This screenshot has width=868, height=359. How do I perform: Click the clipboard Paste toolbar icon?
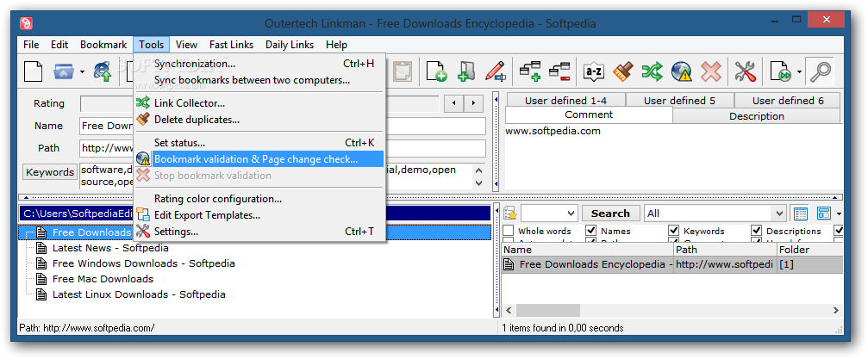tap(403, 71)
